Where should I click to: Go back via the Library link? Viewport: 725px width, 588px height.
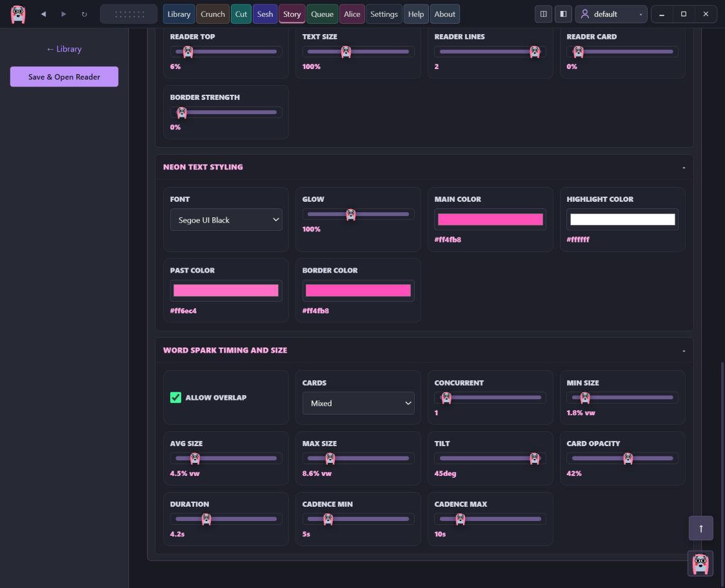64,49
